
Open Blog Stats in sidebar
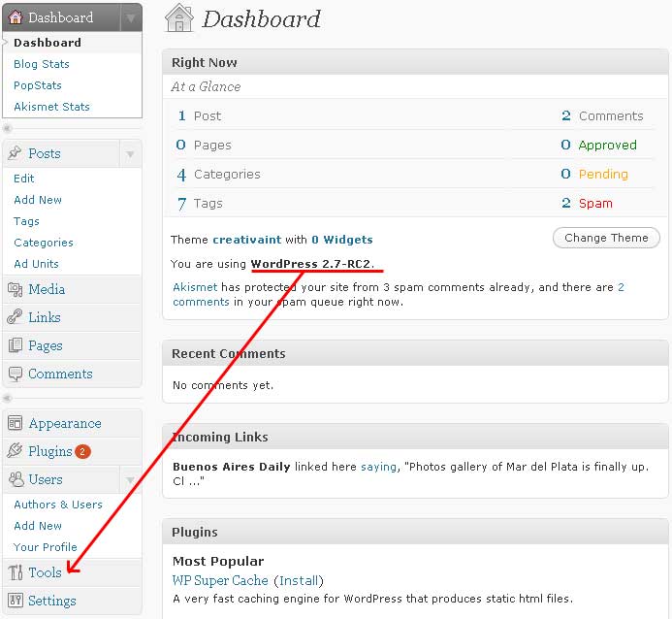[x=41, y=64]
